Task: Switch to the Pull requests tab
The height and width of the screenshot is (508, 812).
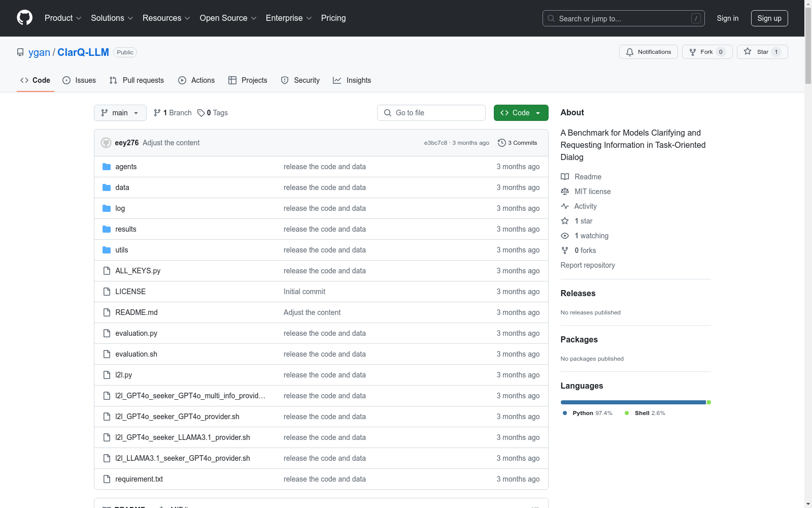Action: pos(137,80)
